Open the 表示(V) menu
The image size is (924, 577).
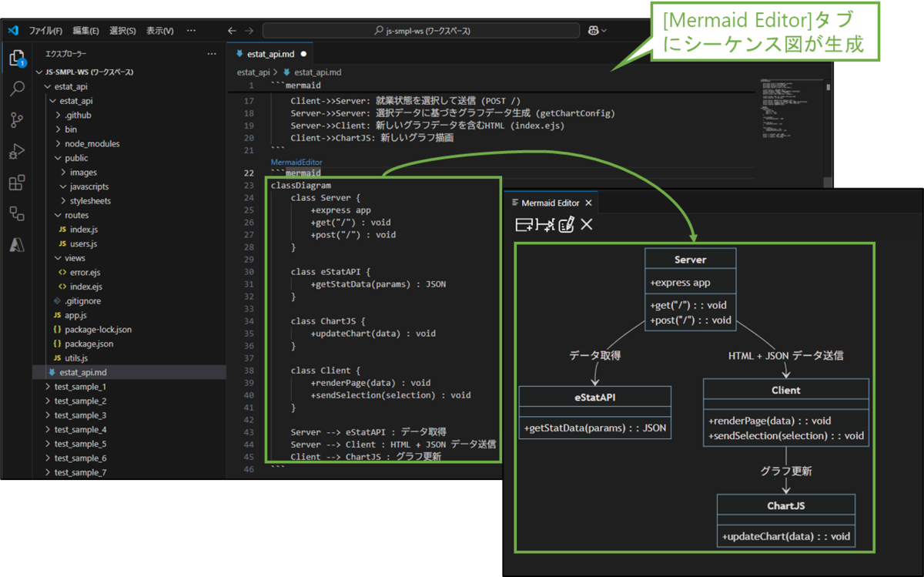click(x=159, y=31)
